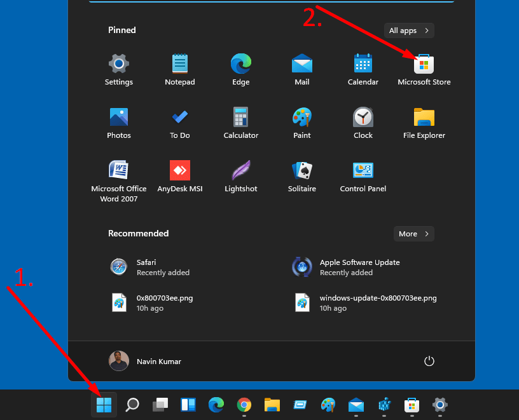The width and height of the screenshot is (519, 420).
Task: Open the power options menu
Action: coord(429,361)
